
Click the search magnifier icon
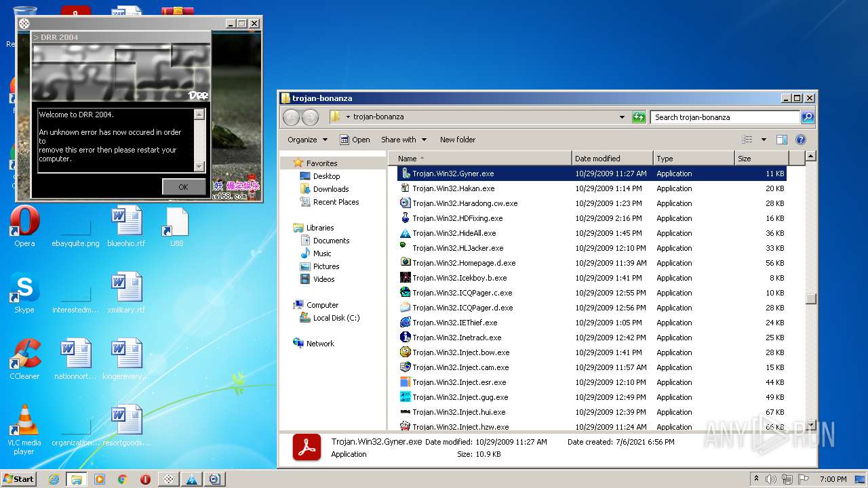[807, 117]
